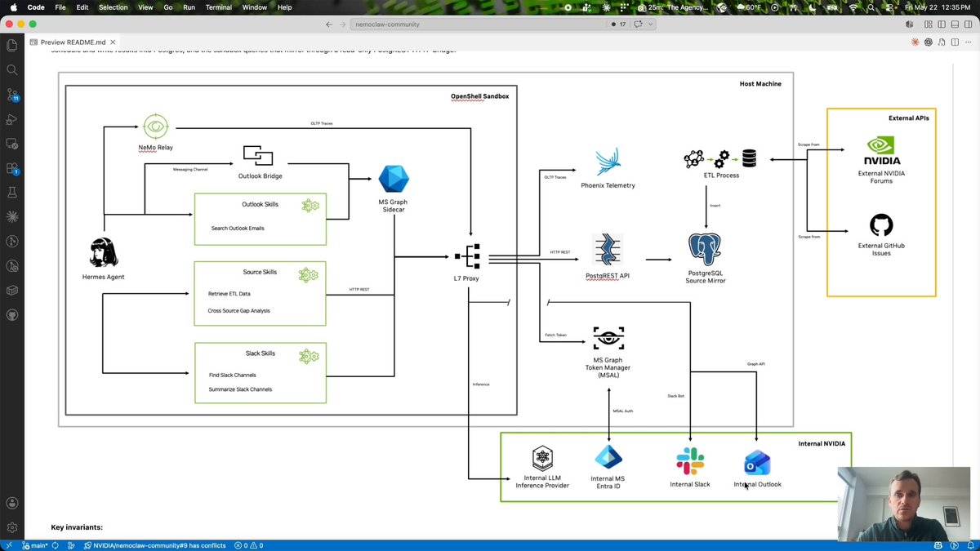The width and height of the screenshot is (980, 551).
Task: Open the Manage gear menu
Action: (x=12, y=528)
